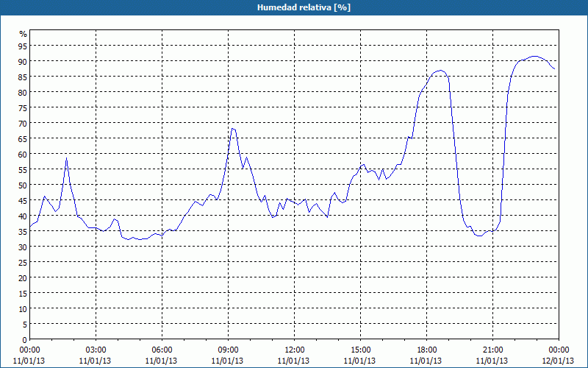This screenshot has height=368, width=588.
Task: Select the 12/01/13 date label
Action: pyautogui.click(x=558, y=361)
